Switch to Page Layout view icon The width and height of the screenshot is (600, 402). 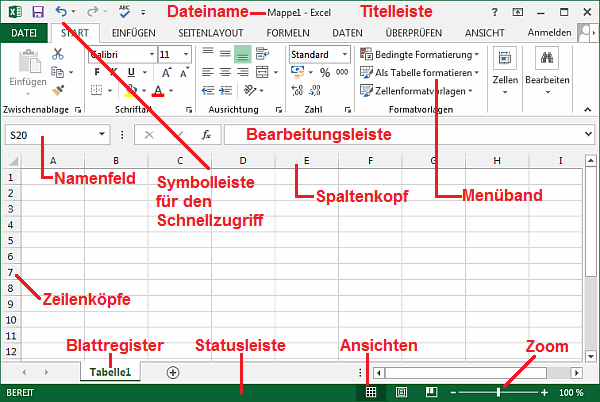coord(401,392)
